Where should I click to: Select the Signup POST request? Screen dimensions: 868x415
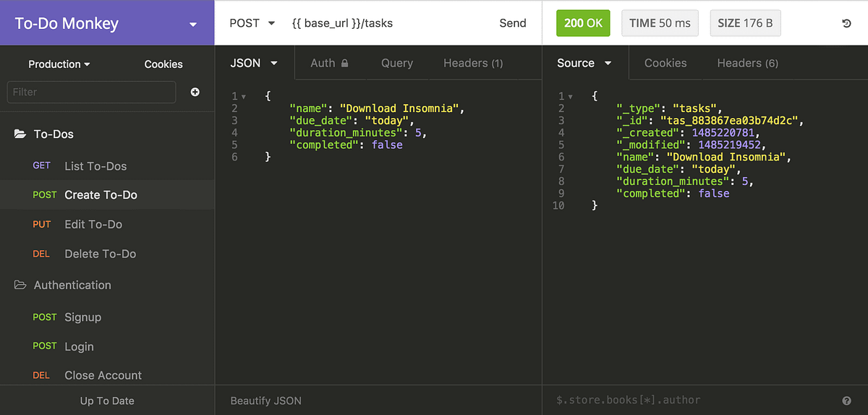click(x=107, y=317)
